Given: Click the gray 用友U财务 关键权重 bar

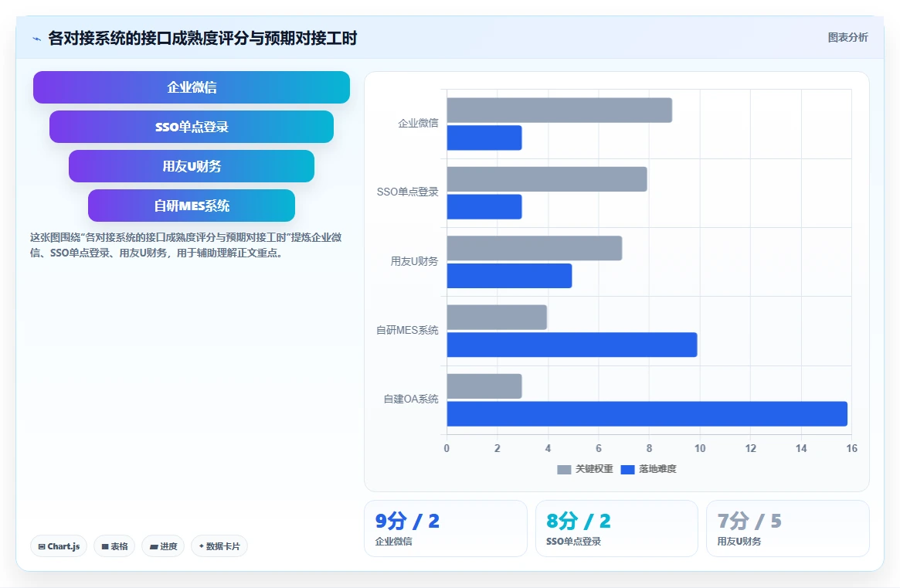Looking at the screenshot, I should [x=535, y=248].
